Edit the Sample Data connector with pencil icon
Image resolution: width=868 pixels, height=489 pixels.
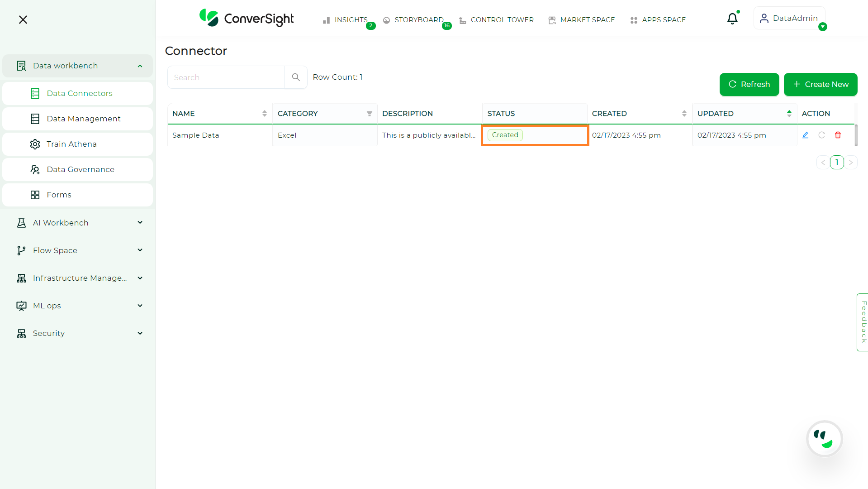coord(806,135)
